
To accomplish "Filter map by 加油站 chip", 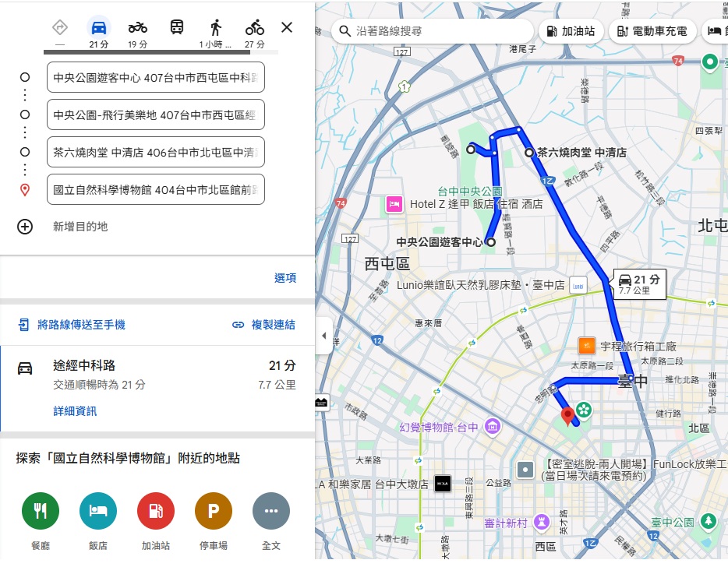I will [571, 31].
